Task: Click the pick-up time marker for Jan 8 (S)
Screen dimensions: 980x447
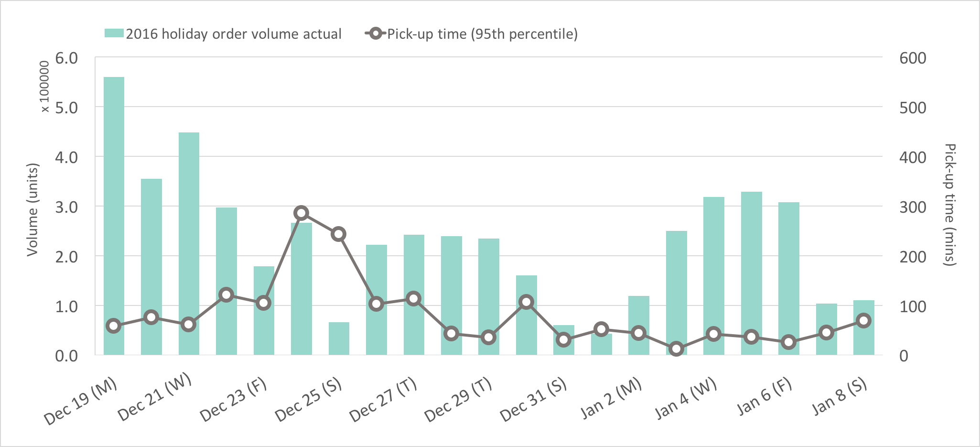Action: [x=863, y=321]
